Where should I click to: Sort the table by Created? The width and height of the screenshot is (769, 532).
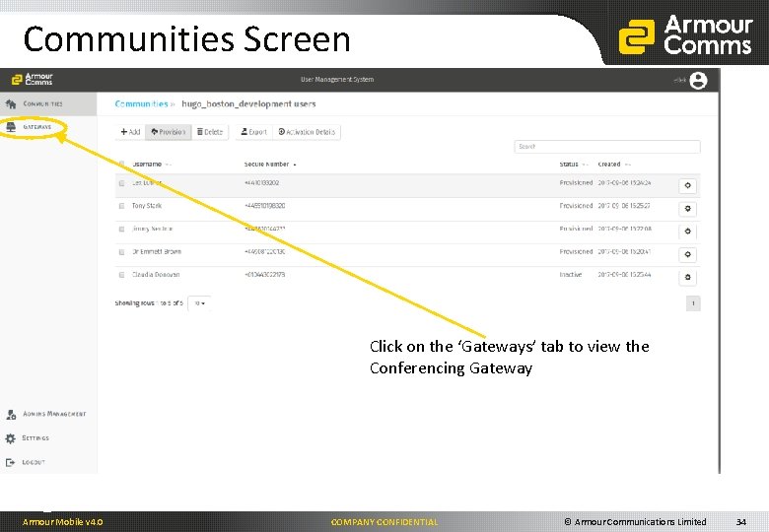[614, 165]
